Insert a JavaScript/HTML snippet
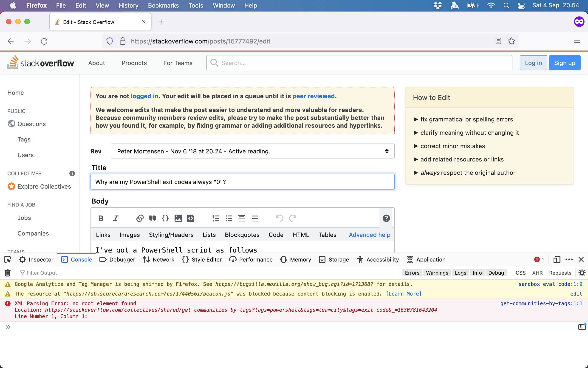Image resolution: width=588 pixels, height=368 pixels. (x=191, y=218)
